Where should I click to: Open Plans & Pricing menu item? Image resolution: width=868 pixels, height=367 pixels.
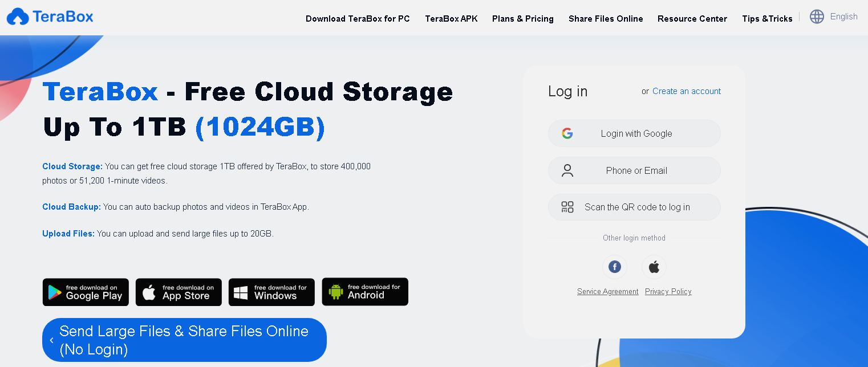click(x=523, y=19)
